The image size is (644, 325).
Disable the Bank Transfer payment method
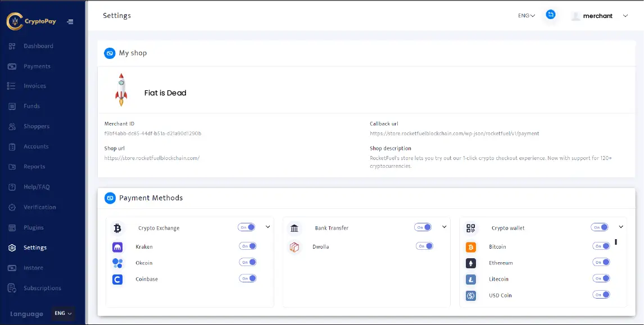424,227
